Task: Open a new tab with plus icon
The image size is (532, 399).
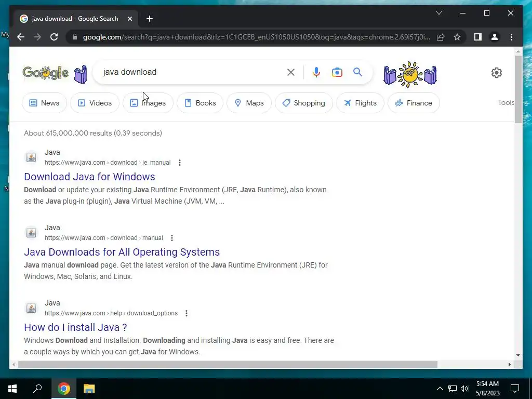Action: pyautogui.click(x=149, y=19)
